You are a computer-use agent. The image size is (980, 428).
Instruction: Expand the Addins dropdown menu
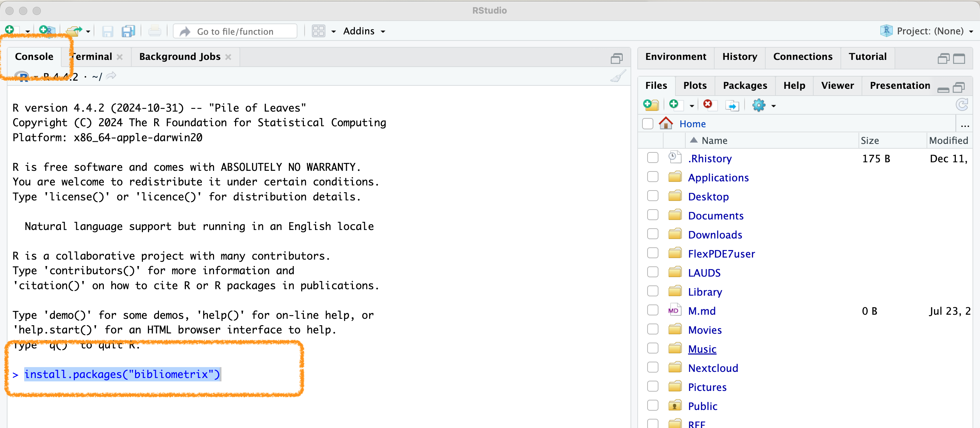click(x=364, y=31)
